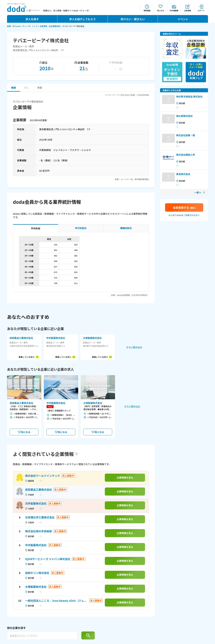Load more similar jobs via second さらに読み込む
Screen dimensions: 215x644
point(132,406)
